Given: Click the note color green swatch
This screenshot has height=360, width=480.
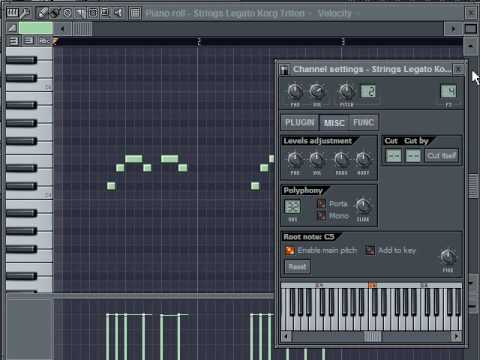Looking at the screenshot, I should [x=36, y=28].
